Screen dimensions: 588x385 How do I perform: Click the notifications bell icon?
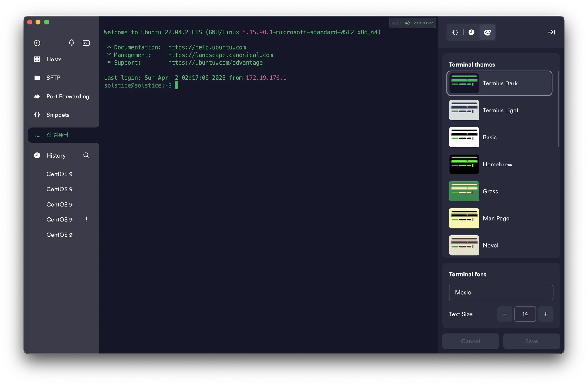pos(71,43)
